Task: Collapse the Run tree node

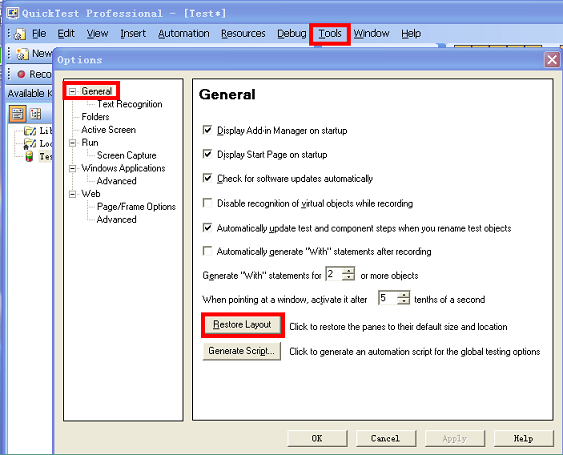Action: (73, 143)
